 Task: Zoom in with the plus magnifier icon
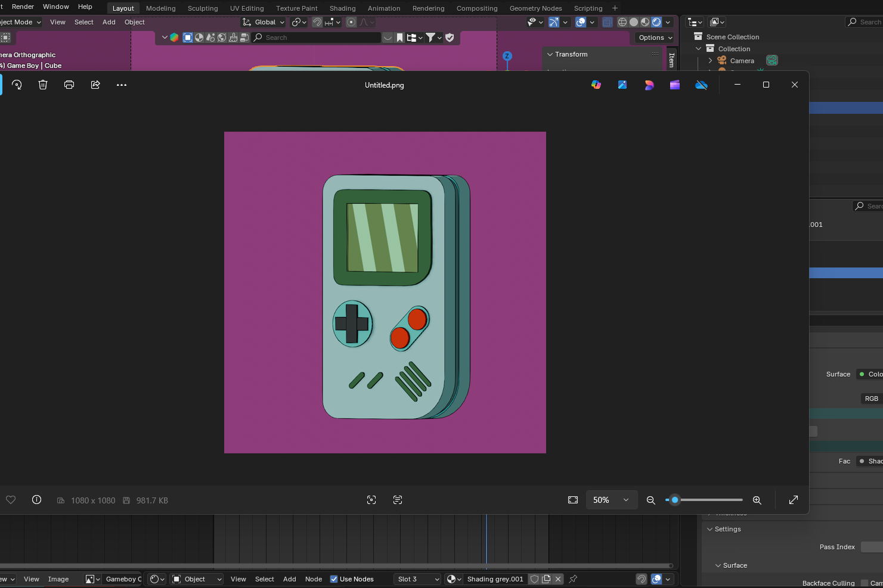[757, 500]
